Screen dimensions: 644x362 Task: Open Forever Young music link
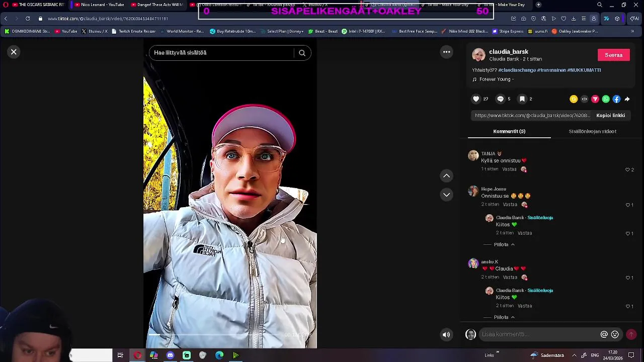[496, 79]
